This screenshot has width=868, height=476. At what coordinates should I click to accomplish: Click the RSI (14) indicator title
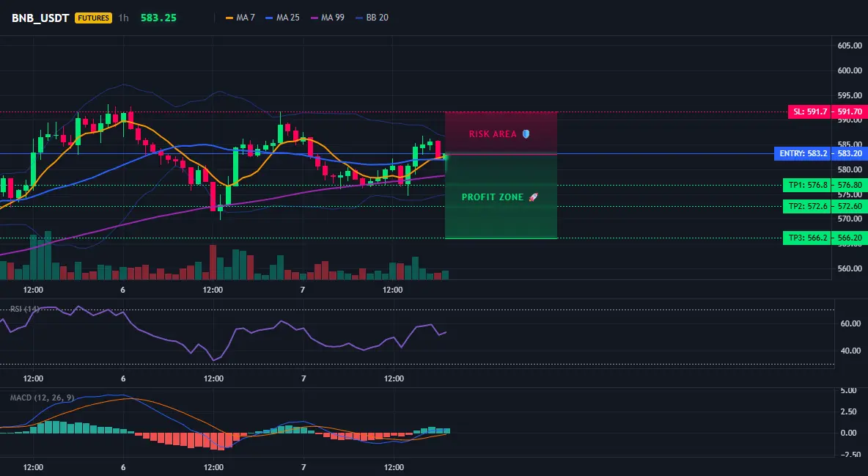(x=25, y=309)
